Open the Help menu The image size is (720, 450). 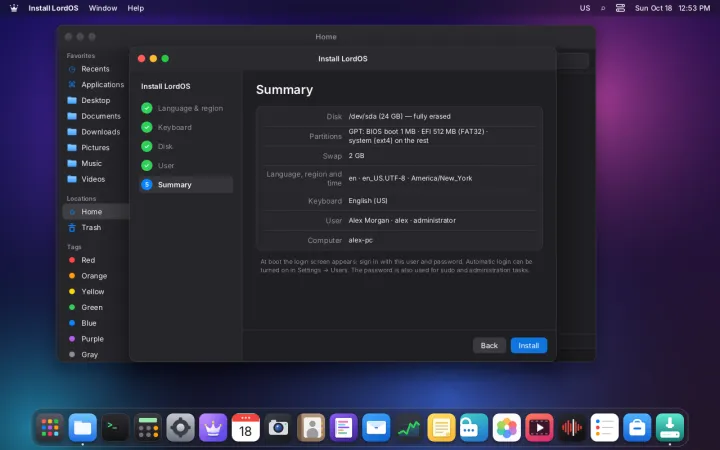[135, 8]
